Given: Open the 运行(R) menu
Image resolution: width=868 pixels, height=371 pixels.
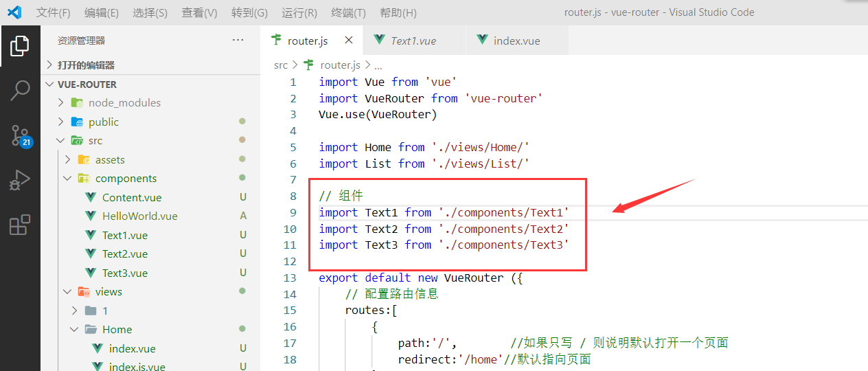Looking at the screenshot, I should [x=299, y=12].
